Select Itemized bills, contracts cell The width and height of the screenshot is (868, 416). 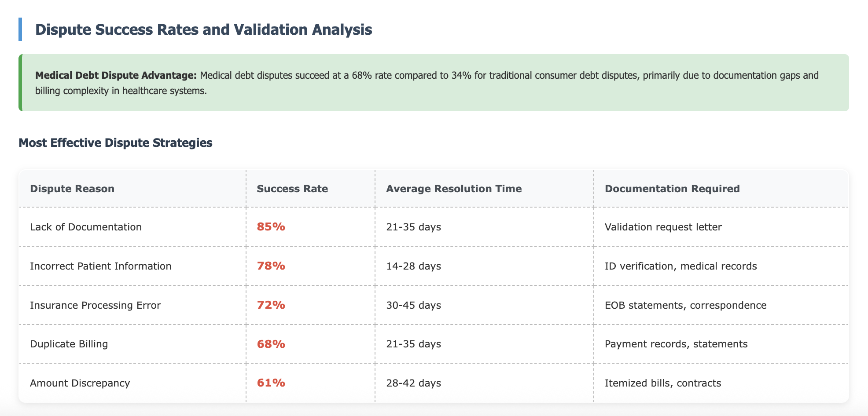tap(721, 383)
